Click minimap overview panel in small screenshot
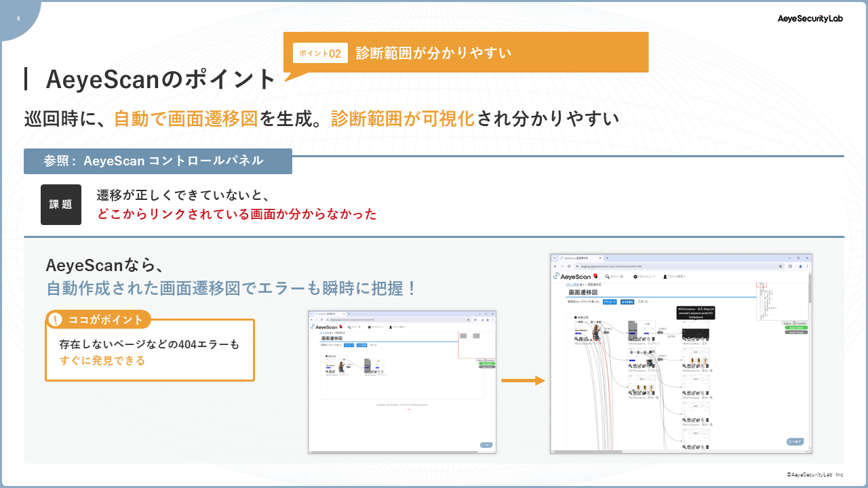Viewport: 868px width, 488px height. coord(477,345)
